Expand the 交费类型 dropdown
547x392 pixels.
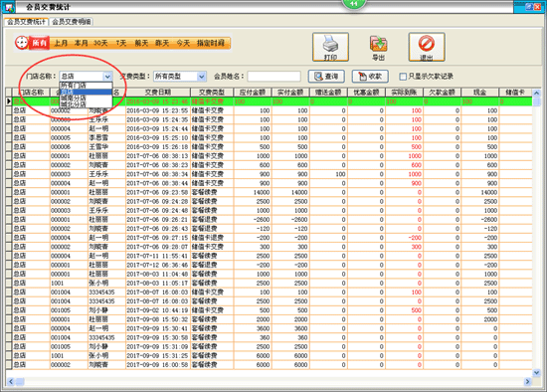[201, 76]
